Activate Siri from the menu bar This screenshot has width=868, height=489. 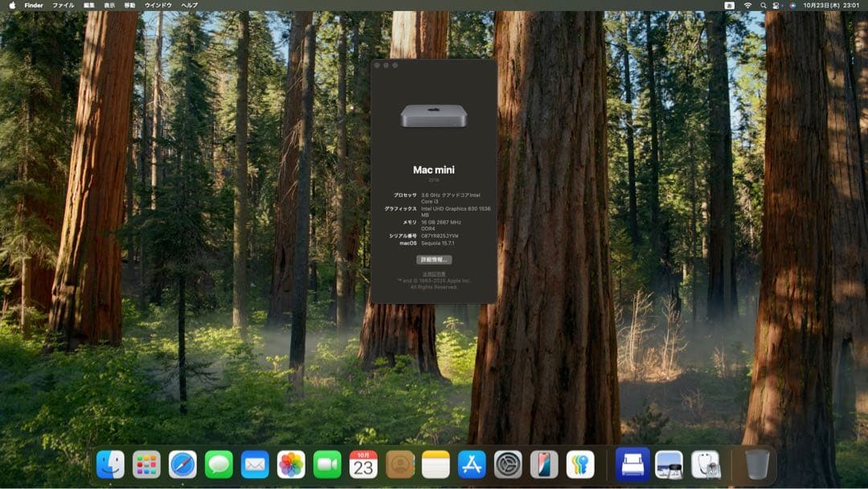point(792,6)
